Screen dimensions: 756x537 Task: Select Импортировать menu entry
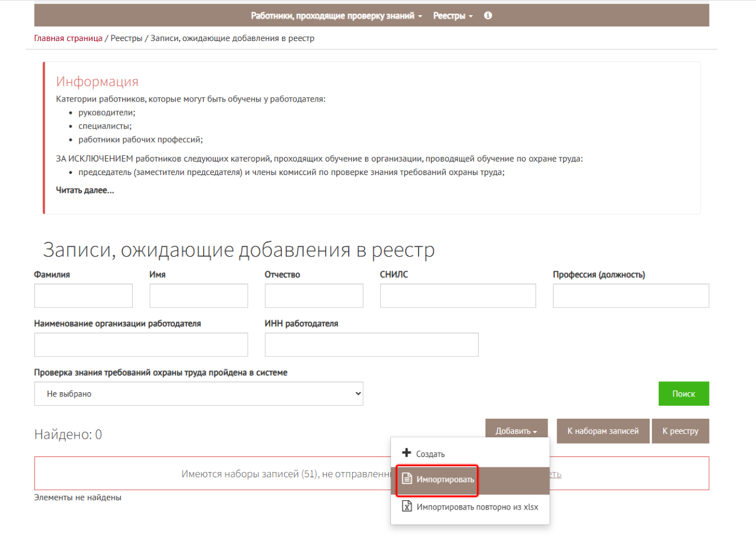click(x=470, y=480)
